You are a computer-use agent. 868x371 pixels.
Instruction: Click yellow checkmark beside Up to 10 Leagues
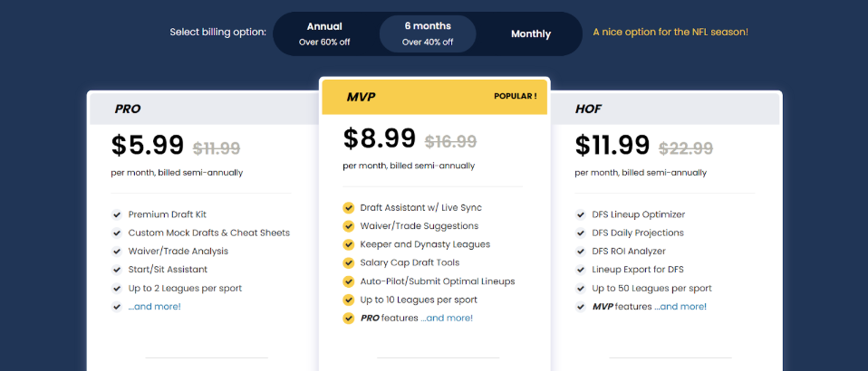click(x=348, y=300)
